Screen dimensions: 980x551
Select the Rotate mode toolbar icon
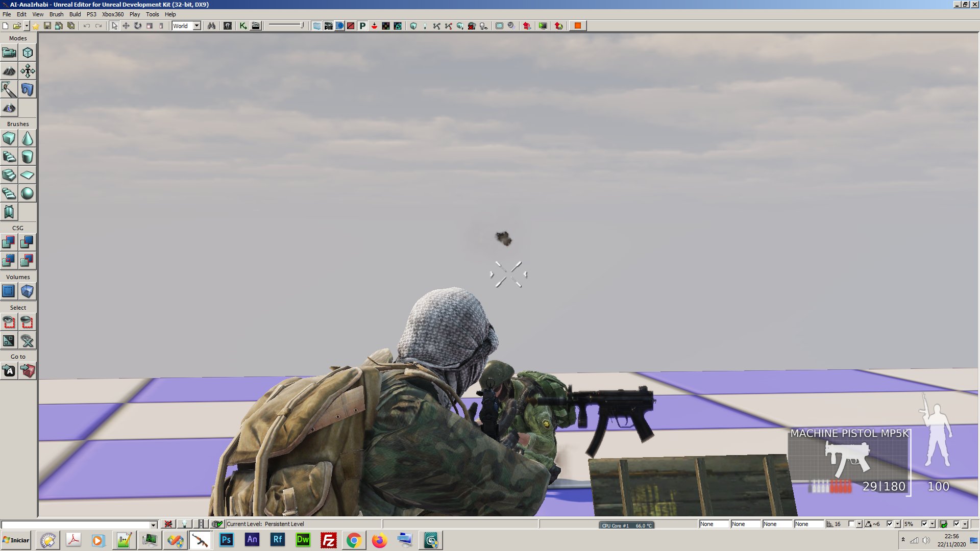(138, 26)
